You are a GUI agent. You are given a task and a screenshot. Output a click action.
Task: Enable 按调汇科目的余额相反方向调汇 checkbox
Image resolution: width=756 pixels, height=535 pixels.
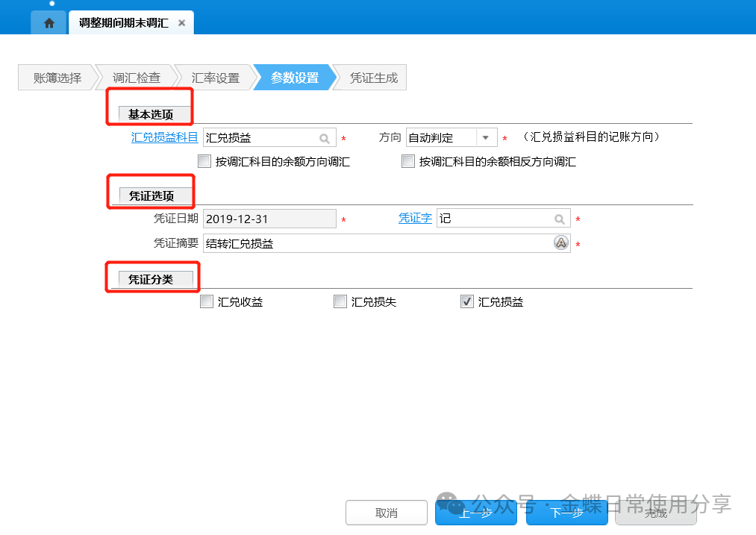[x=408, y=161]
